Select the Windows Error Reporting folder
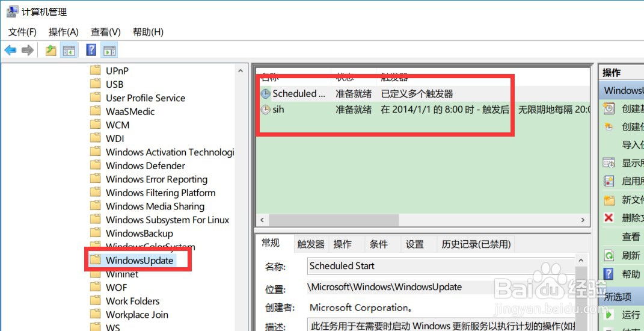Viewport: 644px width, 331px height. (x=156, y=179)
